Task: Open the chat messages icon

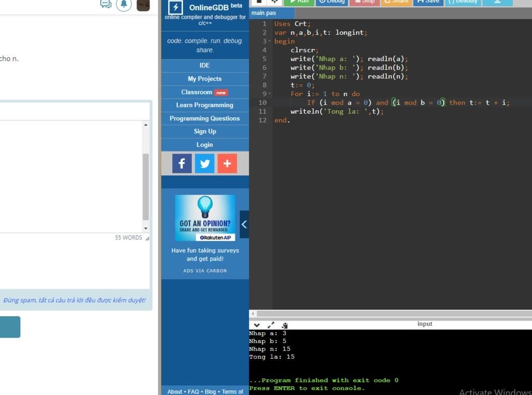Action: (x=106, y=4)
